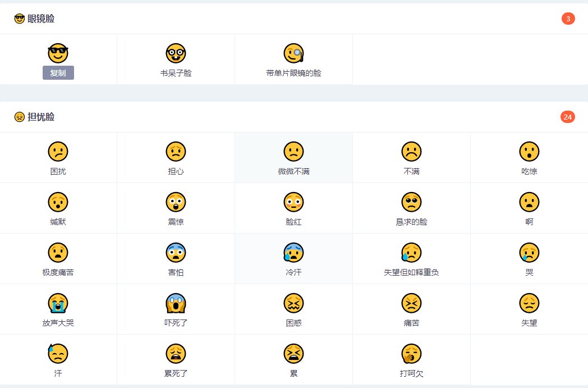This screenshot has height=388, width=588.
Task: Select the 脸红 flushed face emoji
Action: pyautogui.click(x=293, y=202)
